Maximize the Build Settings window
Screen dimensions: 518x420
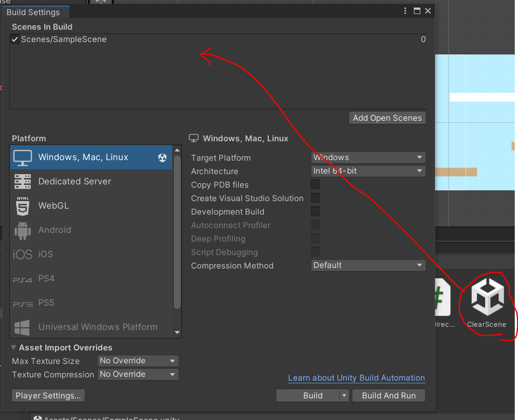click(x=417, y=11)
